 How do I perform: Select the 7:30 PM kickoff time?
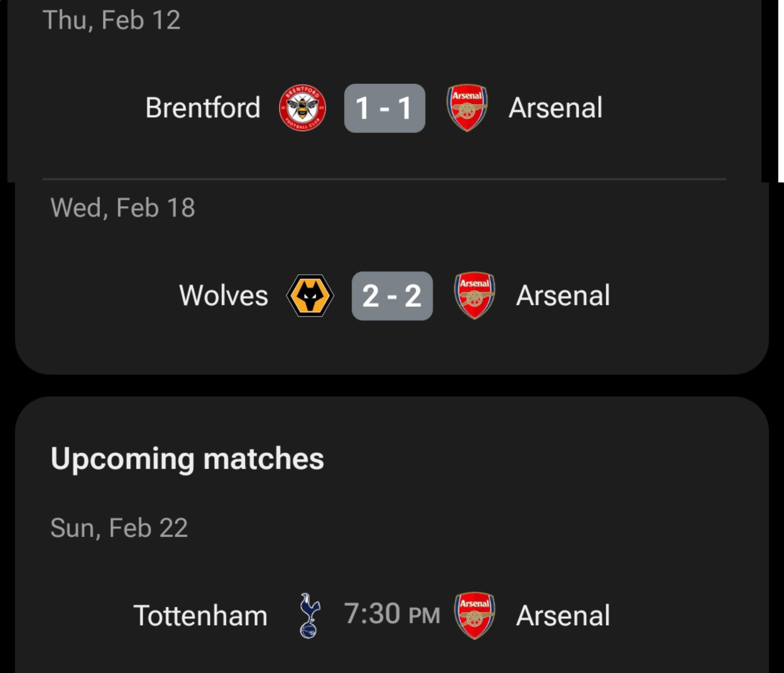click(392, 614)
